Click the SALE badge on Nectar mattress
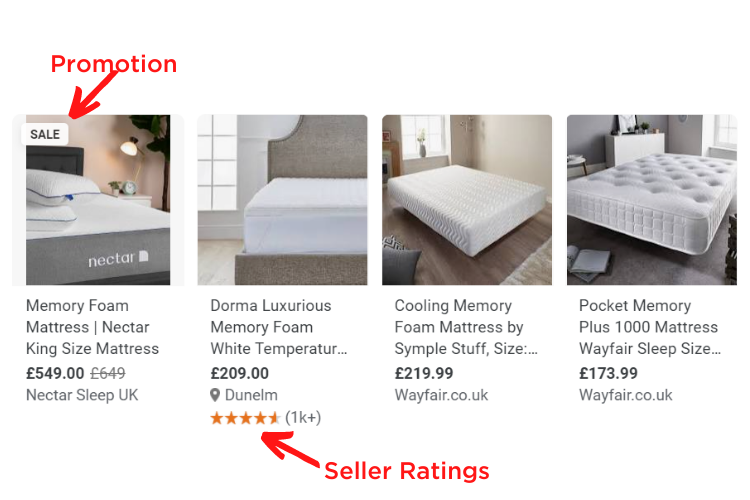Screen dimensions: 750x500 point(45,134)
